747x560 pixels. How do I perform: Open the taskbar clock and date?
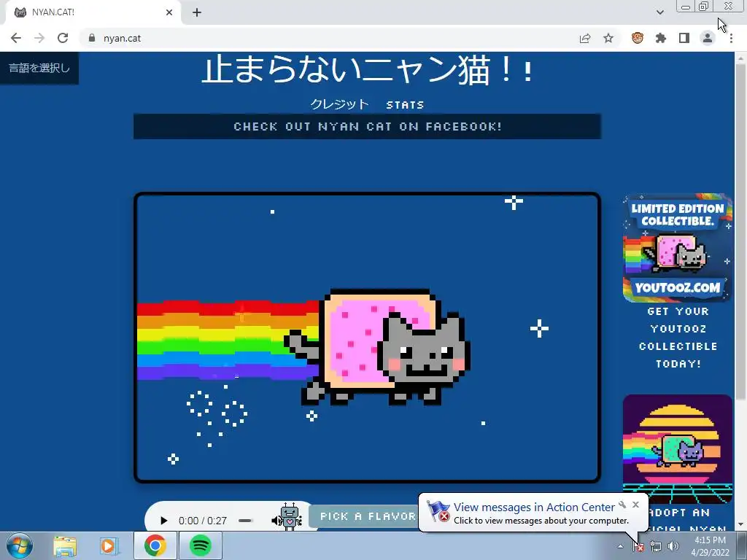[710, 546]
